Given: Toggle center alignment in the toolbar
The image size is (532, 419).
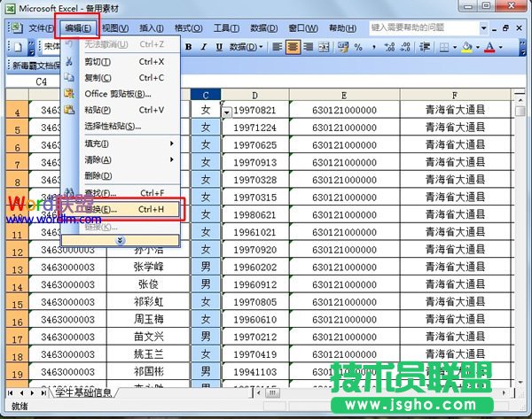Looking at the screenshot, I should [x=293, y=46].
